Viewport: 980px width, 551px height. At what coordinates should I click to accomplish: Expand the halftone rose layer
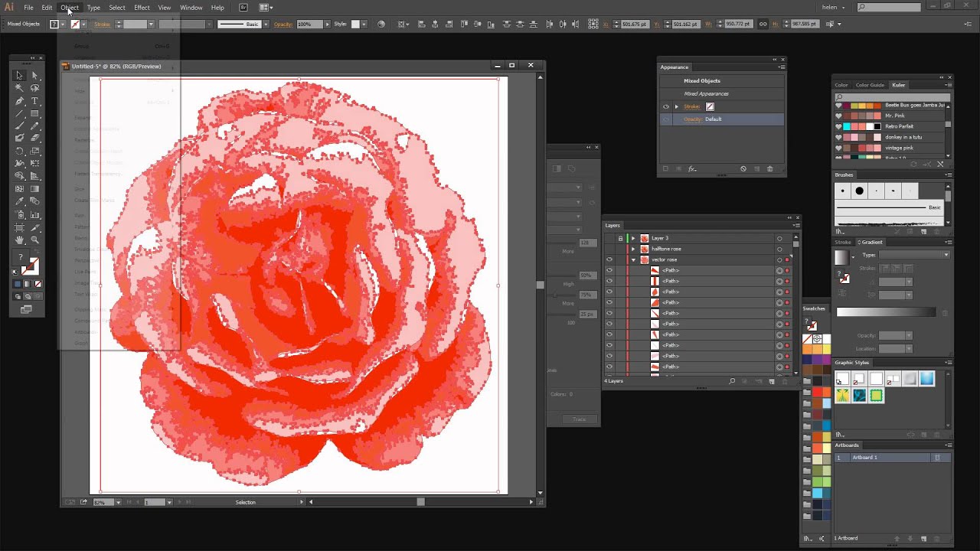click(633, 249)
